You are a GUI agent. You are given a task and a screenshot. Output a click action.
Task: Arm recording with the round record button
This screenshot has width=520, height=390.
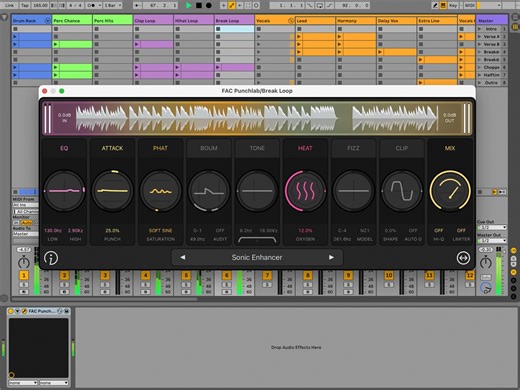pyautogui.click(x=209, y=5)
